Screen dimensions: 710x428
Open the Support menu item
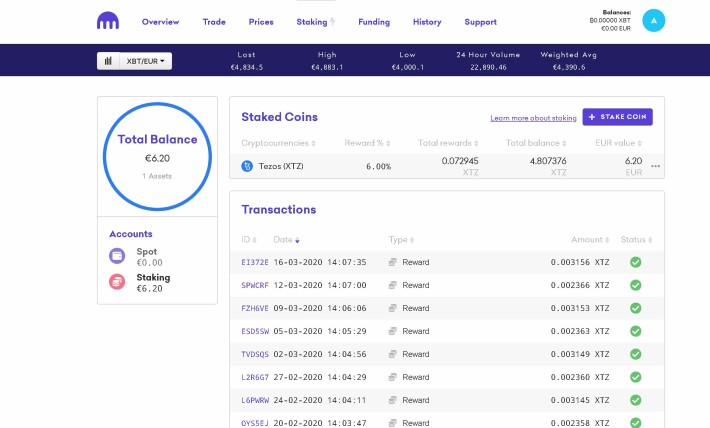480,22
